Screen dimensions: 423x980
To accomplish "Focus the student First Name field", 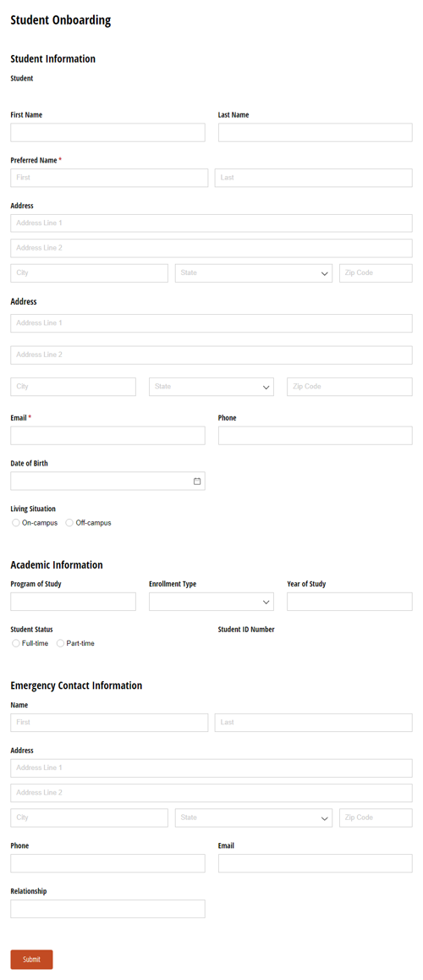I will pos(107,133).
